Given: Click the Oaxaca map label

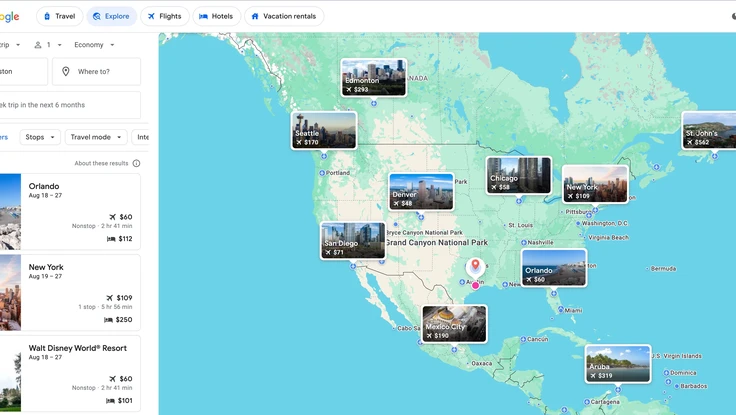Looking at the screenshot, I should 482,363.
